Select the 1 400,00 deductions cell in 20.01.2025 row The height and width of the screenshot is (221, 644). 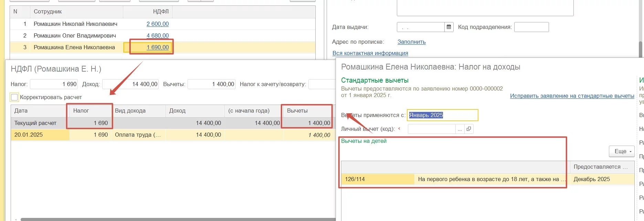308,135
